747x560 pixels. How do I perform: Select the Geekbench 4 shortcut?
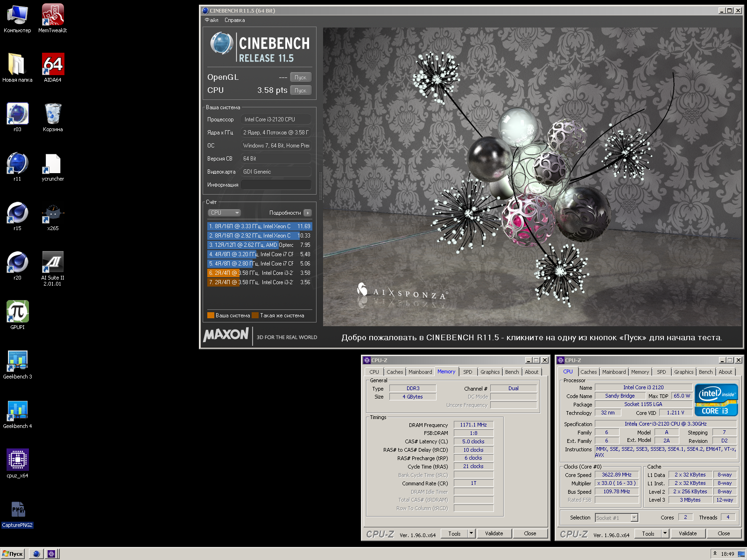17,414
